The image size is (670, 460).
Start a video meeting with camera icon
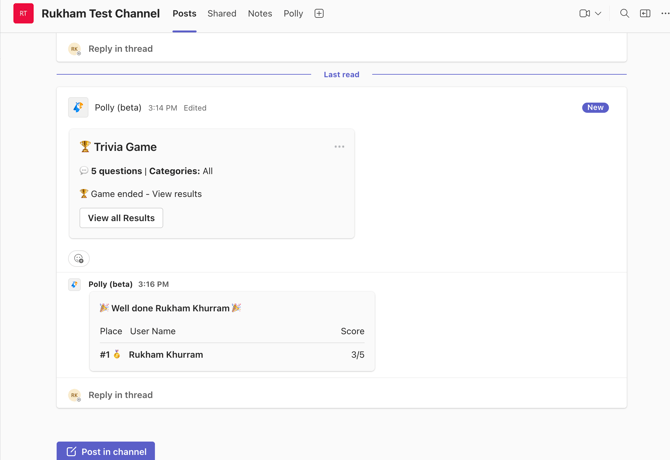[x=584, y=14]
